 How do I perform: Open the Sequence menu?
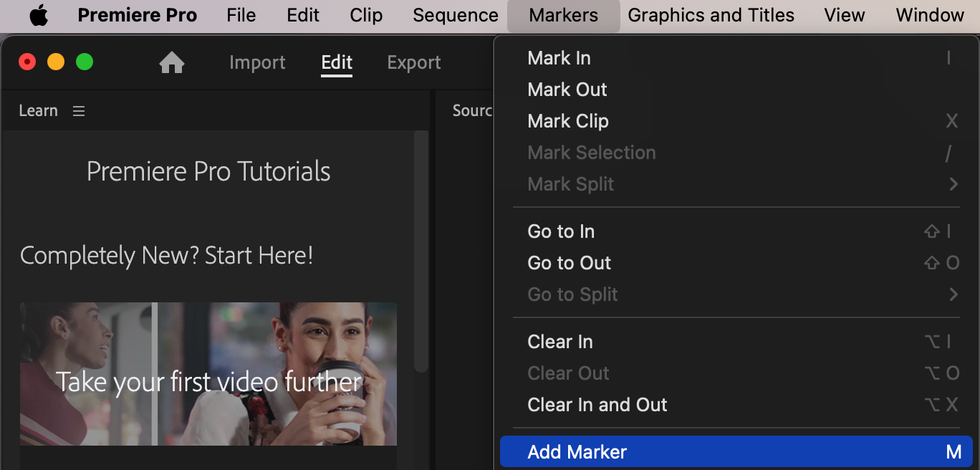click(x=456, y=15)
